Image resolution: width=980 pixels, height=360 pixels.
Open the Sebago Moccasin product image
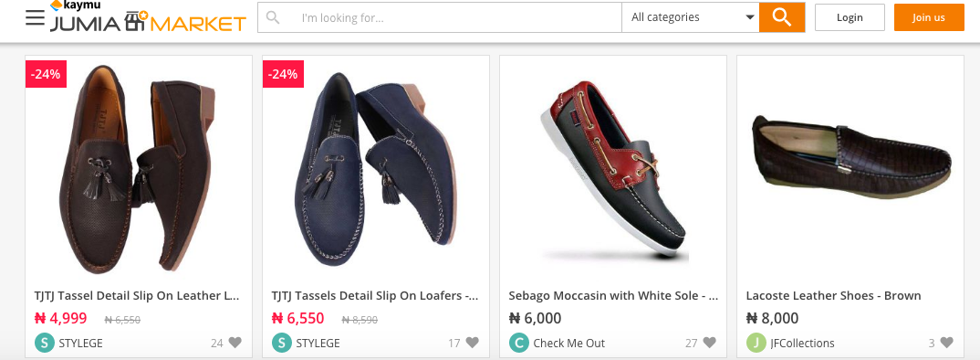click(613, 168)
